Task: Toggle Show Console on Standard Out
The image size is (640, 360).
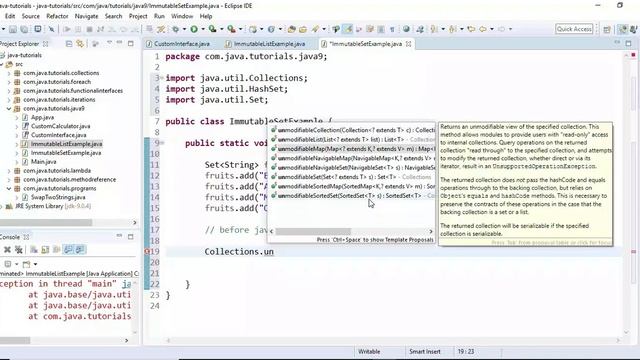Action: click(x=68, y=249)
